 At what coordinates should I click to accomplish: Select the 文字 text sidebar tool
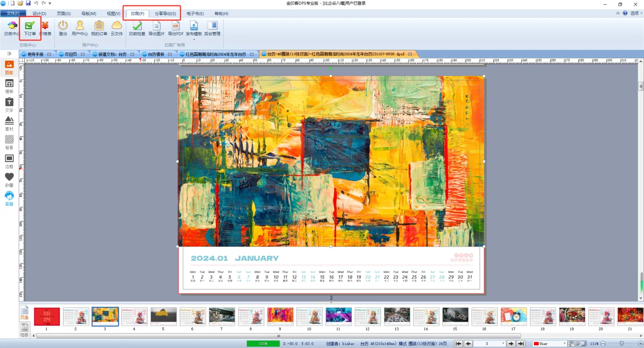coord(9,105)
